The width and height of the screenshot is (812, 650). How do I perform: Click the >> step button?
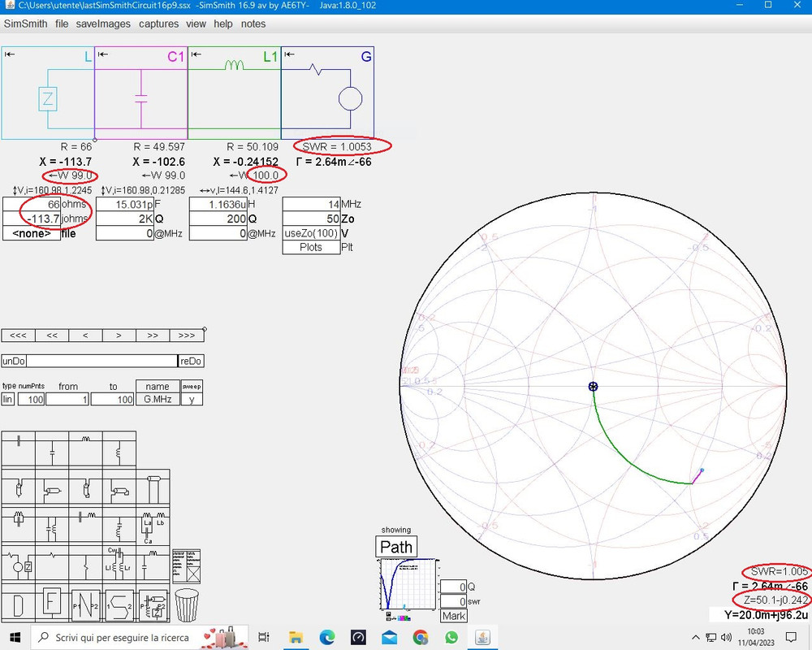pos(153,336)
